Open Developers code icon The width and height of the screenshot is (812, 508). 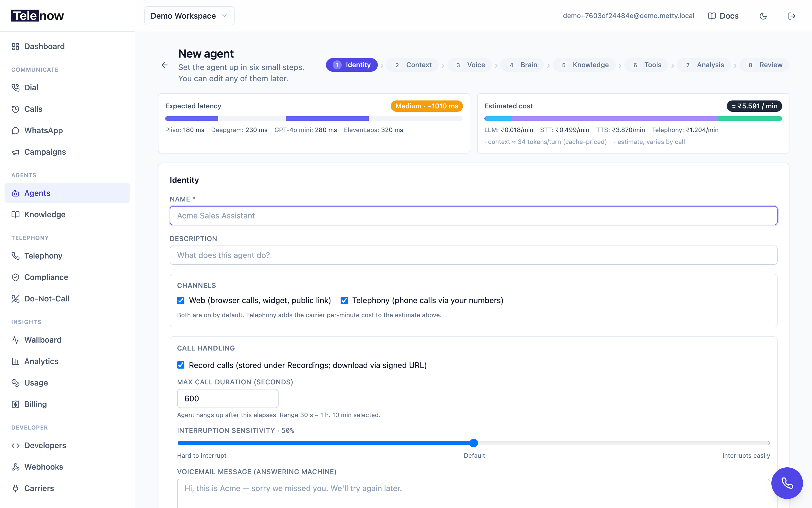pyautogui.click(x=16, y=446)
